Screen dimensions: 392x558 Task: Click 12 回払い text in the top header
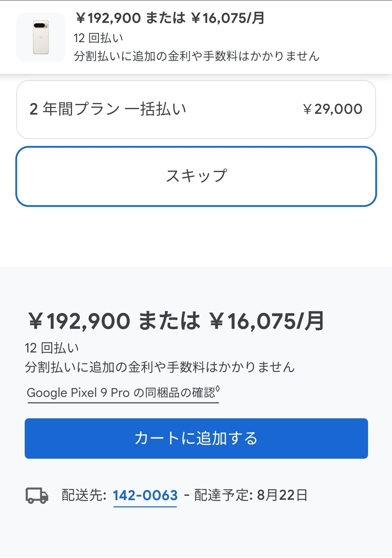[98, 38]
